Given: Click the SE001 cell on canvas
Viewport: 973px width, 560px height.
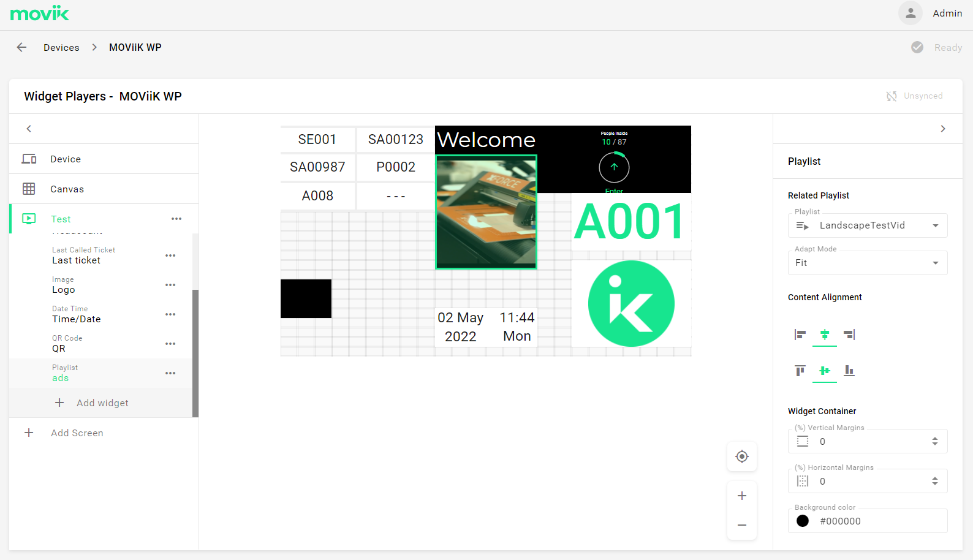Looking at the screenshot, I should [317, 140].
